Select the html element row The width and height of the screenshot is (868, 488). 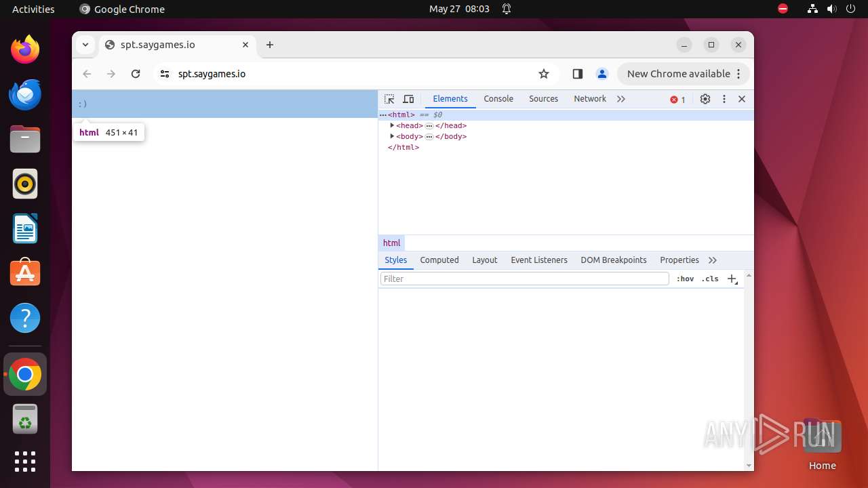tap(566, 115)
